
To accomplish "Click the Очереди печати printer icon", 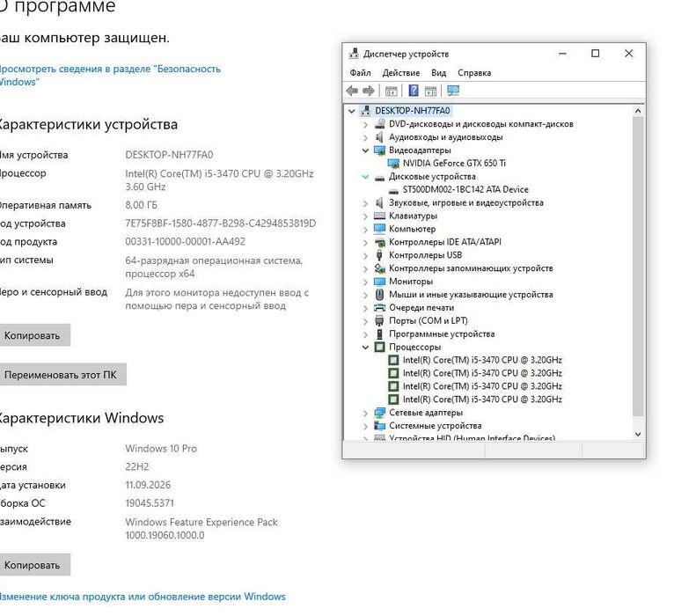I will tap(379, 307).
